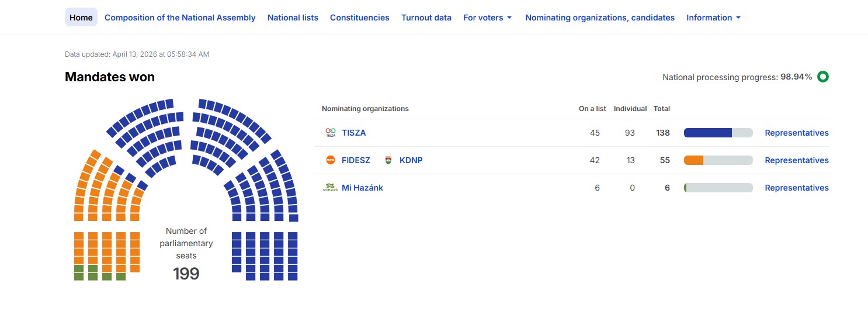The width and height of the screenshot is (868, 328).
Task: Open Nominating organizations, candidates page
Action: coord(599,18)
